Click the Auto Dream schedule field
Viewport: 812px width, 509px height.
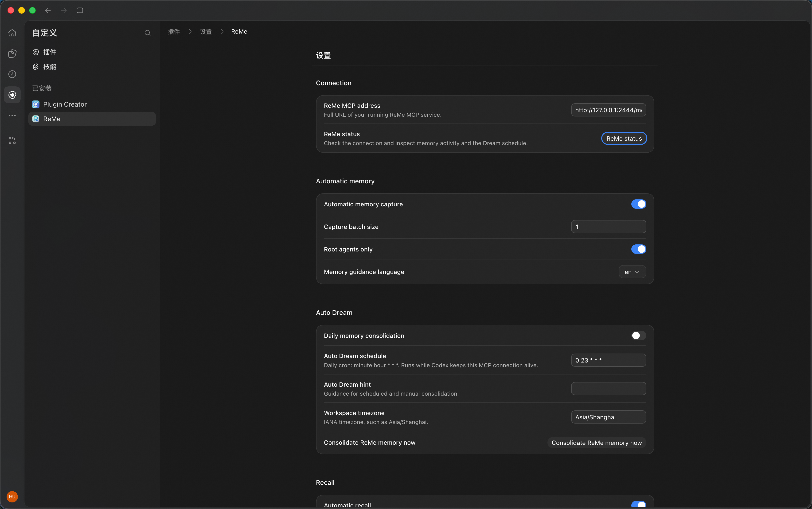pyautogui.click(x=609, y=360)
